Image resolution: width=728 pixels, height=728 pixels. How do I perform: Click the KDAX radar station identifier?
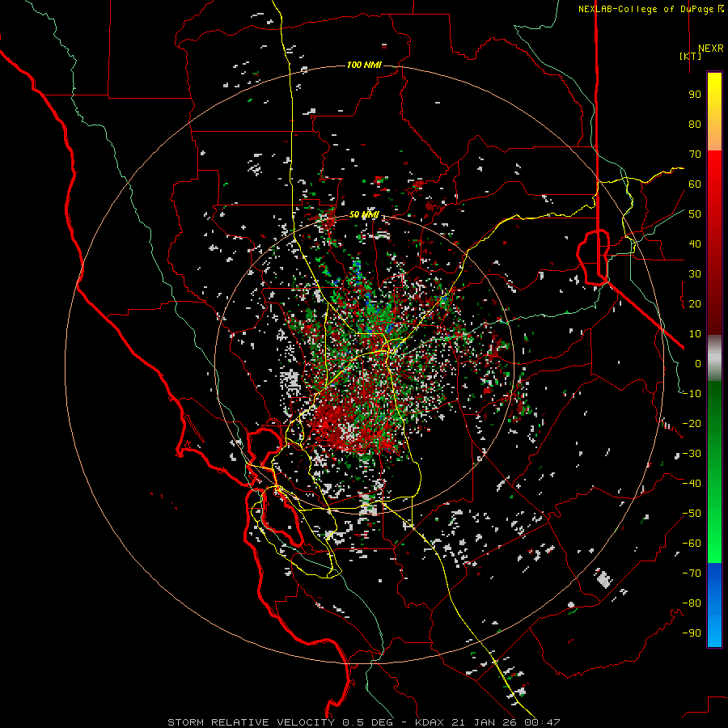click(x=430, y=722)
